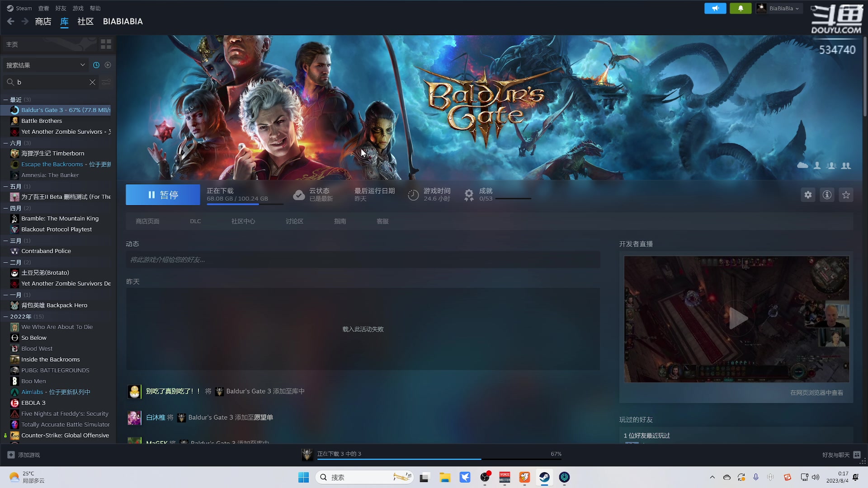Image resolution: width=868 pixels, height=488 pixels.
Task: Open friends chat window icon
Action: [857, 455]
